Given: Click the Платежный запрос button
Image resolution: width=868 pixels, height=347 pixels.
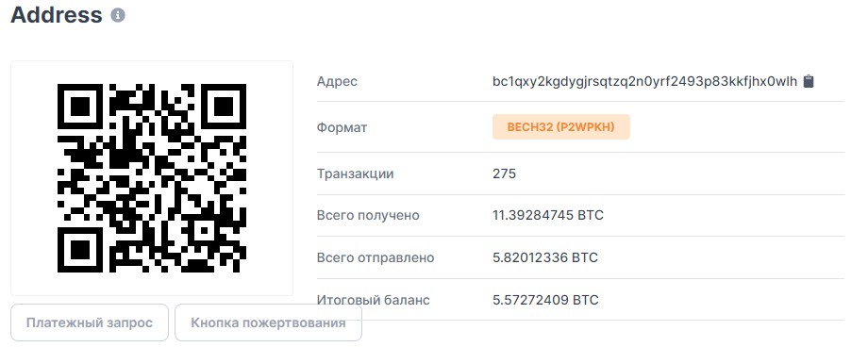Looking at the screenshot, I should point(89,322).
